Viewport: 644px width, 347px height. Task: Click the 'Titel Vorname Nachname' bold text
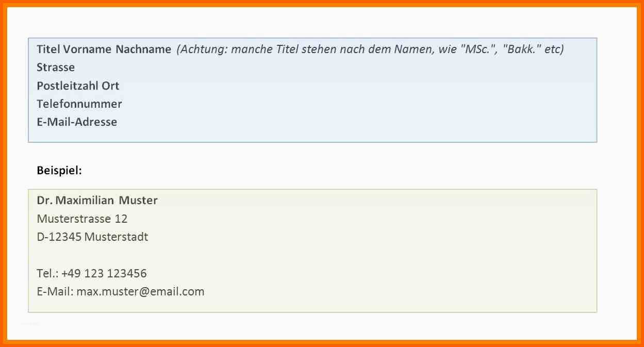tap(104, 49)
